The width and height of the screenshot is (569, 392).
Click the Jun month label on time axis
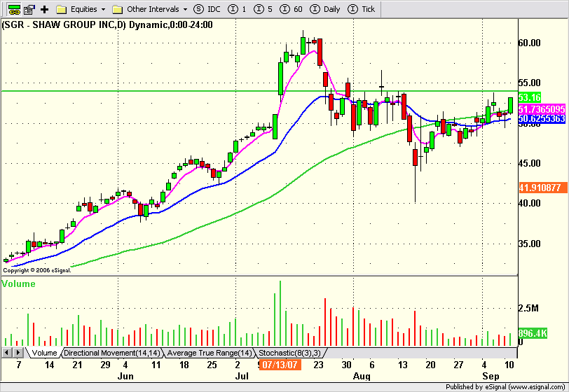[125, 376]
